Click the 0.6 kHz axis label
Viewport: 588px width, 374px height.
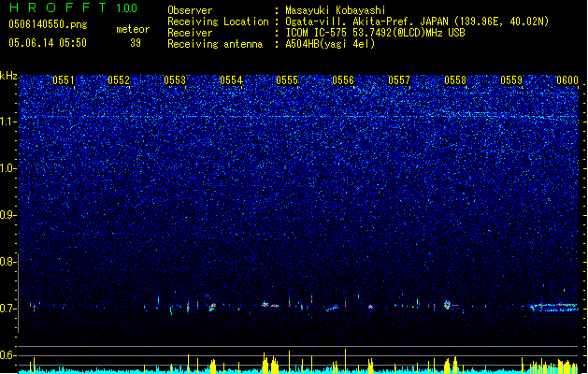click(x=7, y=355)
